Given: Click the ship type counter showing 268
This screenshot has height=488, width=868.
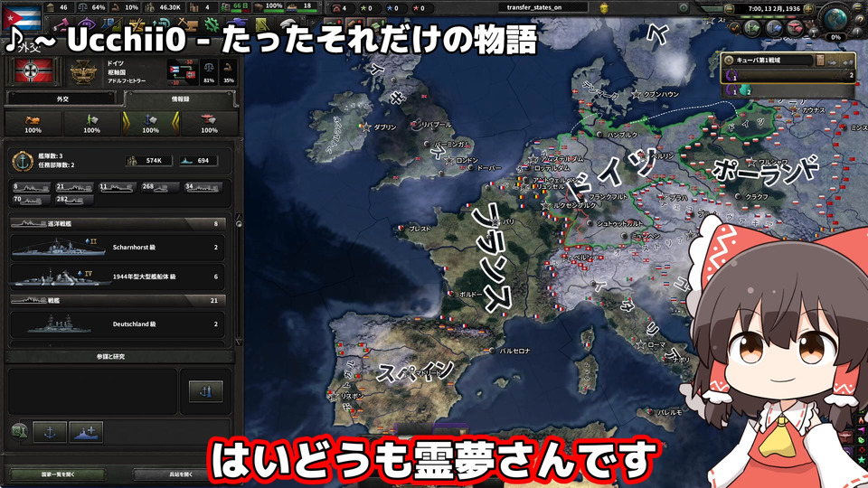Looking at the screenshot, I should [161, 187].
